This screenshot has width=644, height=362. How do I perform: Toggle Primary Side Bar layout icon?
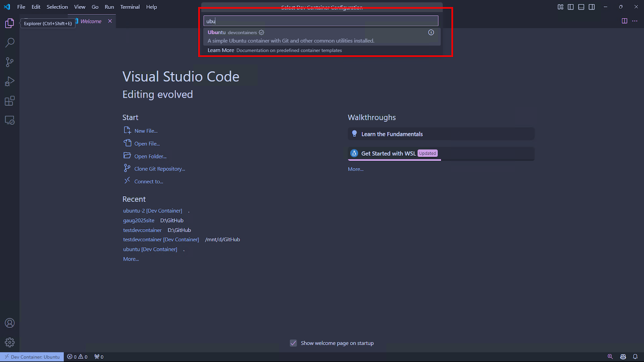click(x=571, y=7)
